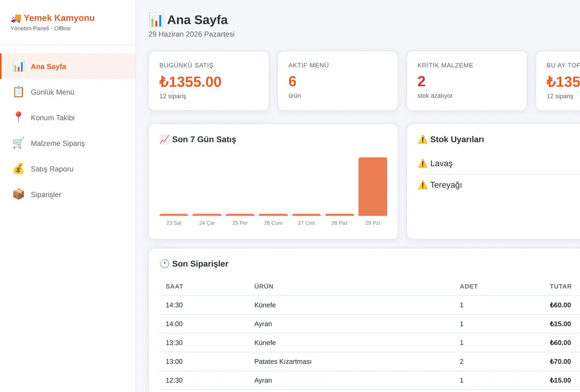580x392 pixels.
Task: Click the warning icon beside Lavaş
Action: tap(422, 163)
